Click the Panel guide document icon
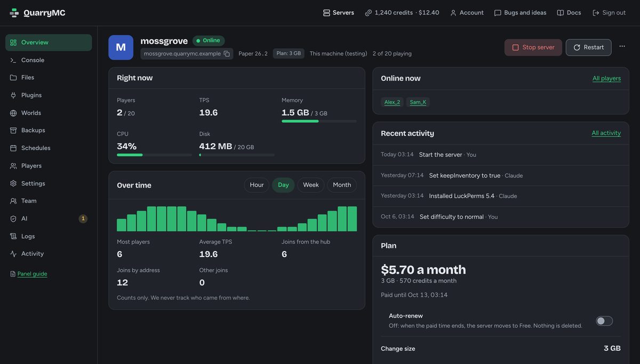This screenshot has height=364, width=640. click(13, 274)
